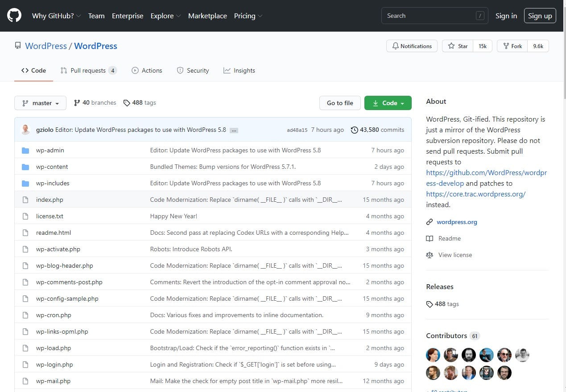The width and height of the screenshot is (566, 392).
Task: Expand the master branch selector
Action: tap(40, 103)
